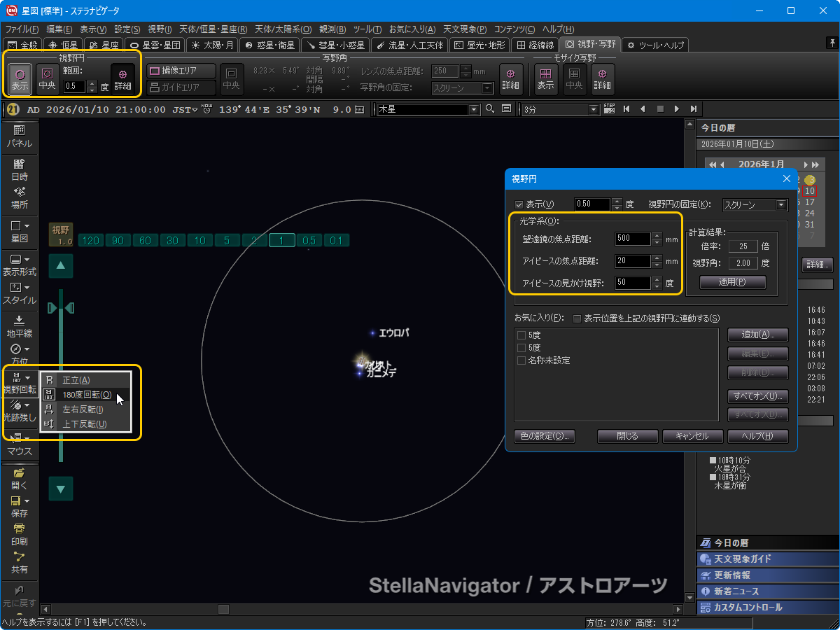Open the 日時 panel in sidebar
Screen dimensions: 840x630
click(x=20, y=169)
